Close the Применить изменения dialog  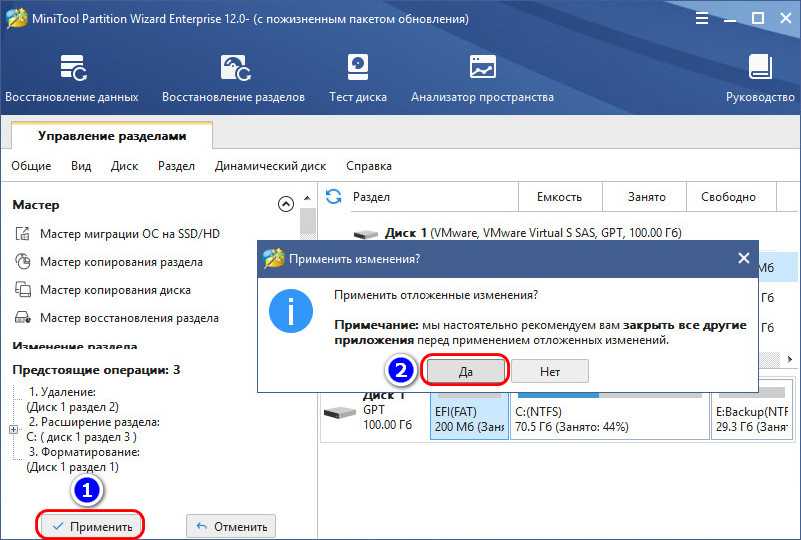743,258
